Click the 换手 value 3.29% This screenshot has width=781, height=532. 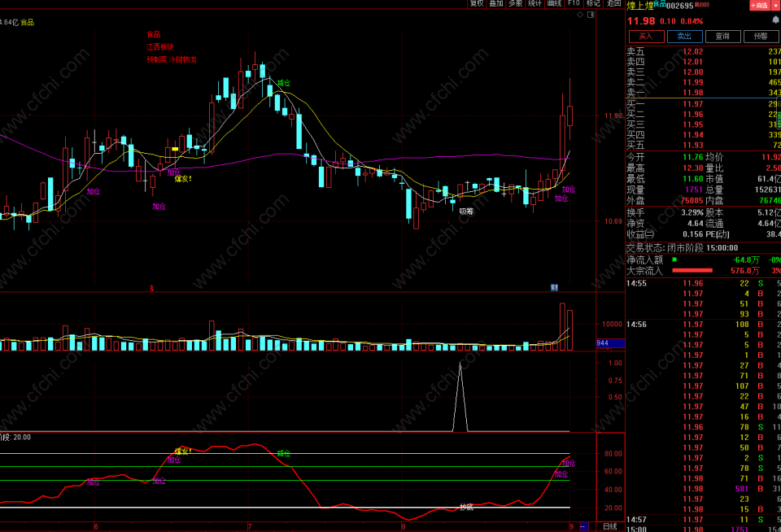click(x=692, y=212)
